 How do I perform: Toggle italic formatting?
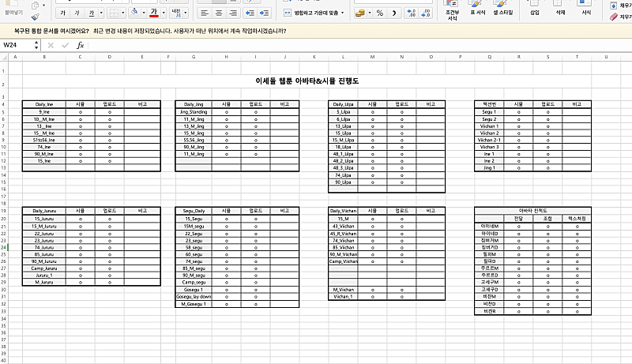pyautogui.click(x=77, y=13)
